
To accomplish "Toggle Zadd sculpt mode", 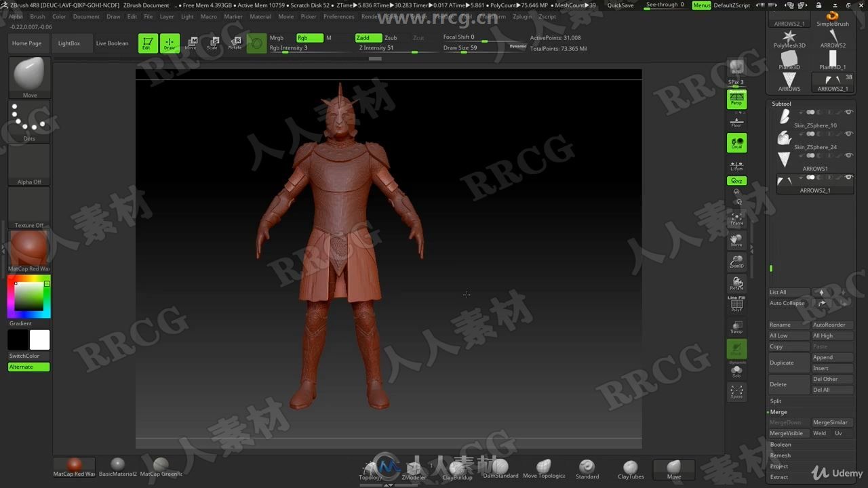I will [x=368, y=38].
